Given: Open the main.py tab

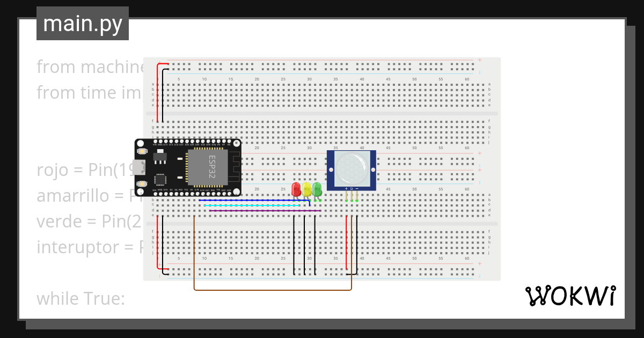Looking at the screenshot, I should pos(82,24).
